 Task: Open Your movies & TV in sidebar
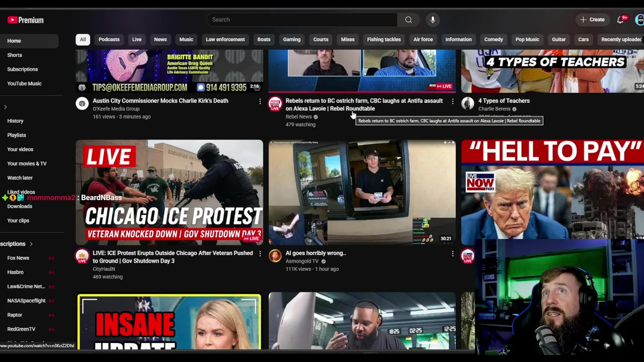(x=29, y=163)
